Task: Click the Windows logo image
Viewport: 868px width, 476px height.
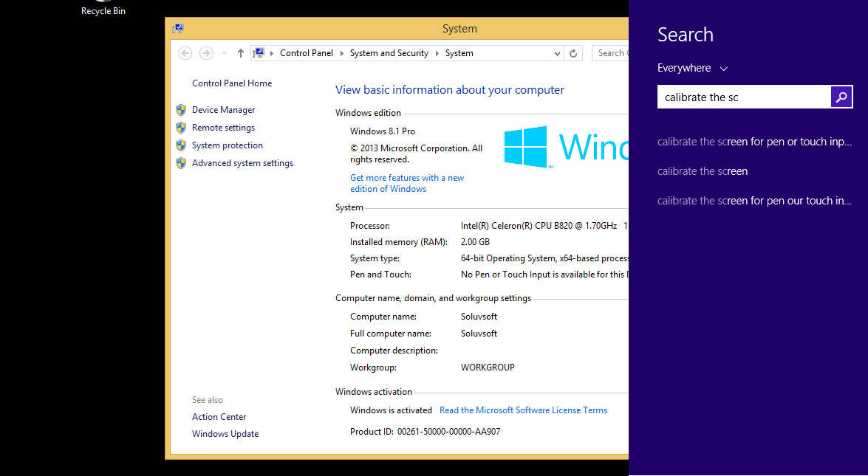Action: pyautogui.click(x=526, y=147)
